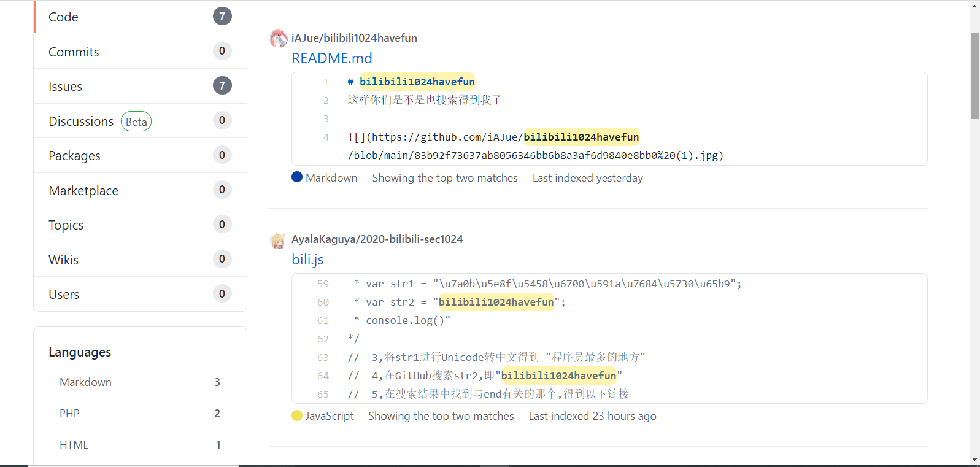Open the bili.js file link

307,260
